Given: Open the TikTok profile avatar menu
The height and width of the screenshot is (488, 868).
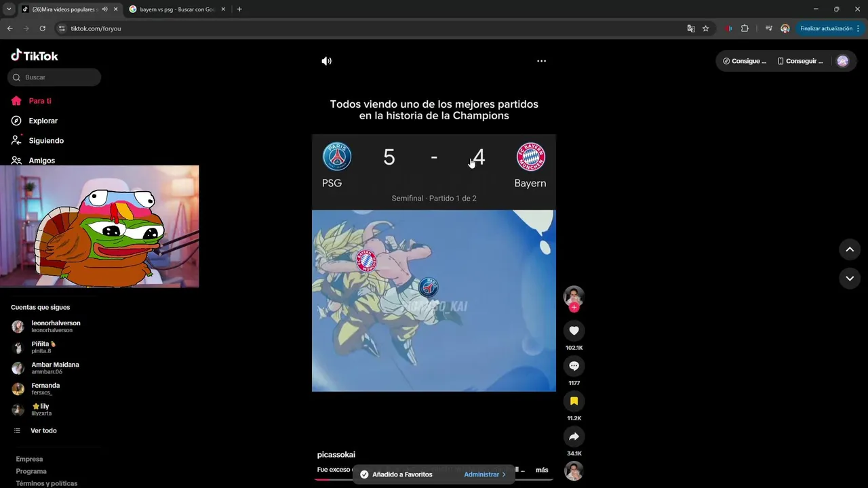Looking at the screenshot, I should pyautogui.click(x=842, y=61).
